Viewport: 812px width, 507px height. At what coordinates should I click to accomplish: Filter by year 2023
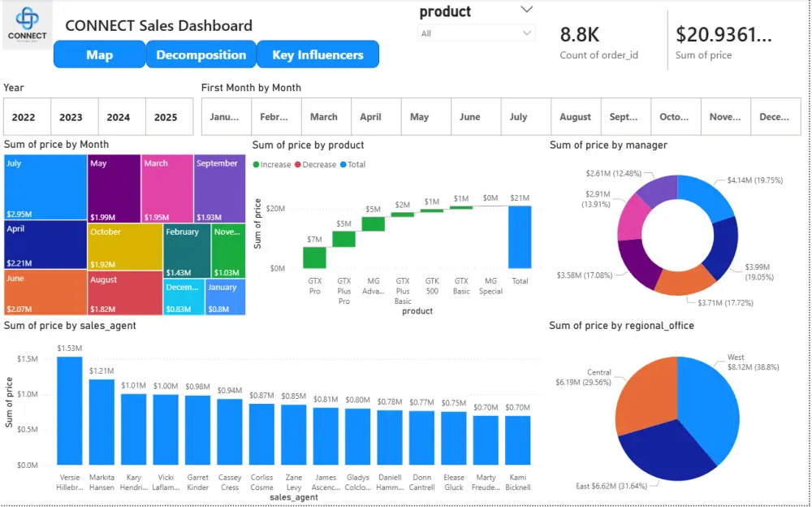[75, 117]
